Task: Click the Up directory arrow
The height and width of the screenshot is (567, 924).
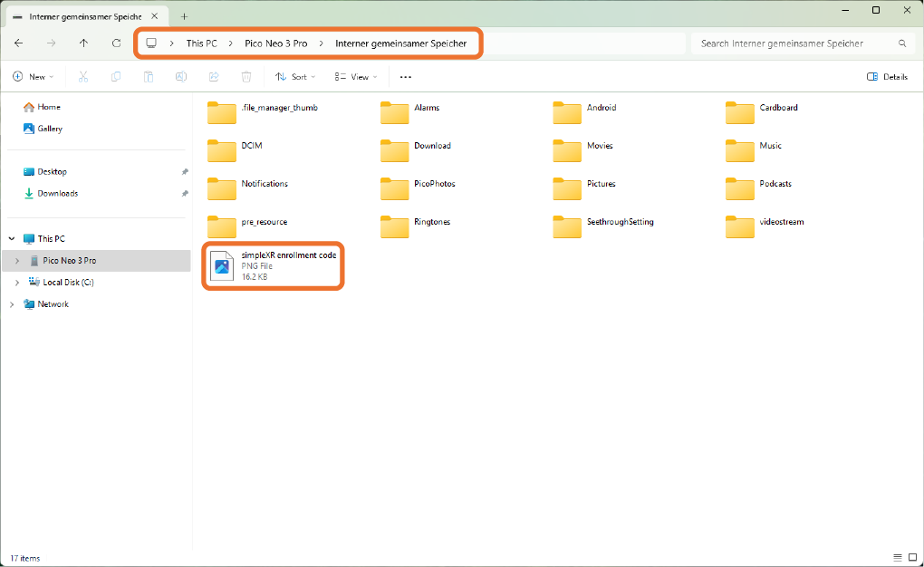Action: click(x=83, y=43)
